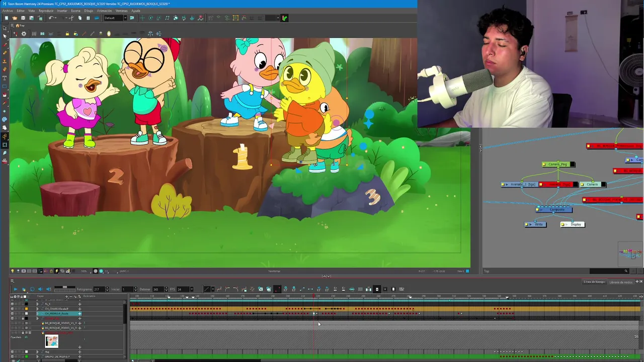Toggle the yellow enable square on Display node

[x=562, y=224]
